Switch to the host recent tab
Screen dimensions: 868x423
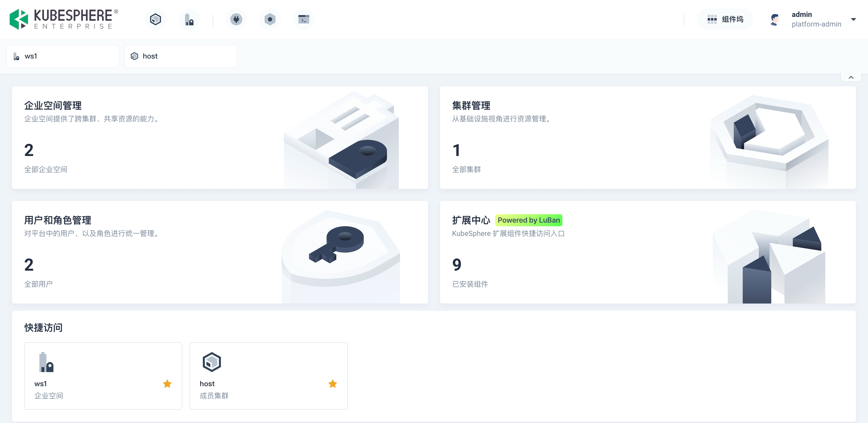[181, 56]
